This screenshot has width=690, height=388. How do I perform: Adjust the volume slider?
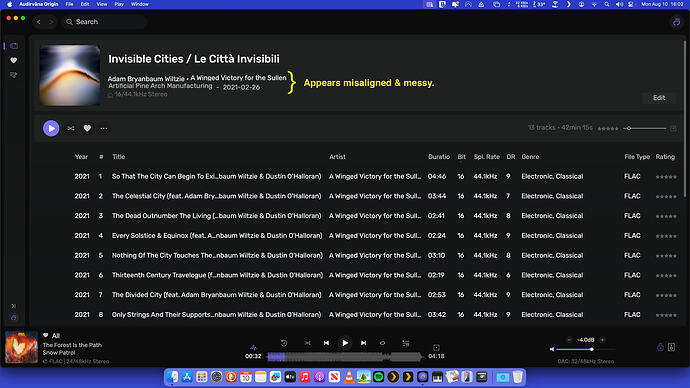pos(585,349)
